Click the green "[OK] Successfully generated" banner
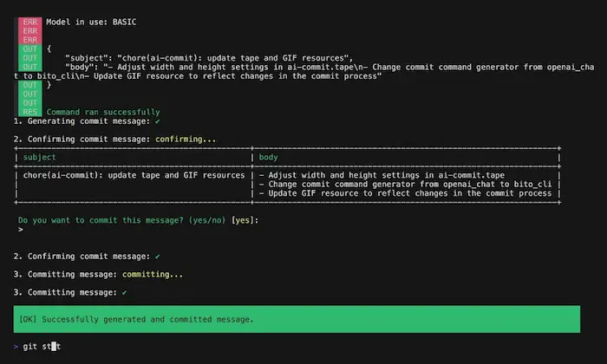 pos(297,319)
